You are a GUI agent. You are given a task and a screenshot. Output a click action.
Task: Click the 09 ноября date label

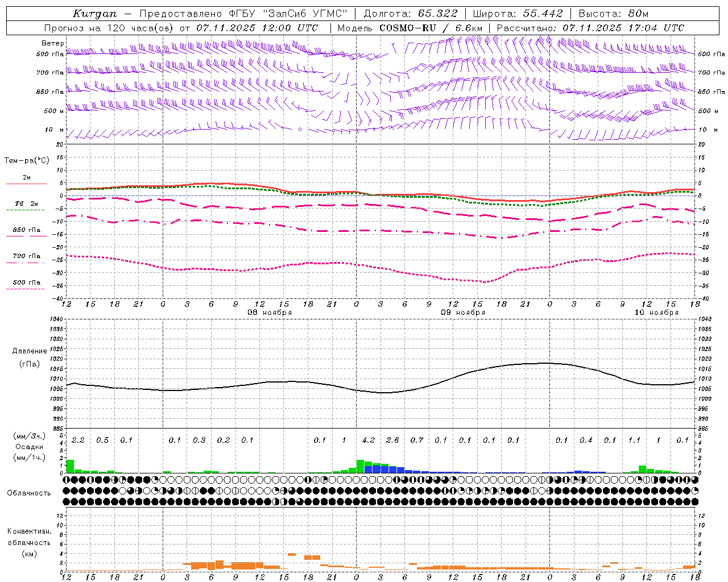[x=463, y=313]
